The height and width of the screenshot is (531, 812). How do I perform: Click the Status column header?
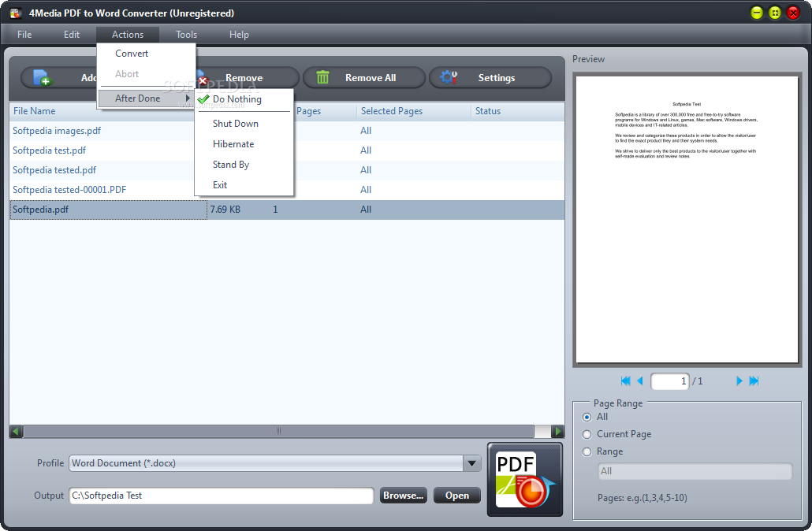point(517,111)
